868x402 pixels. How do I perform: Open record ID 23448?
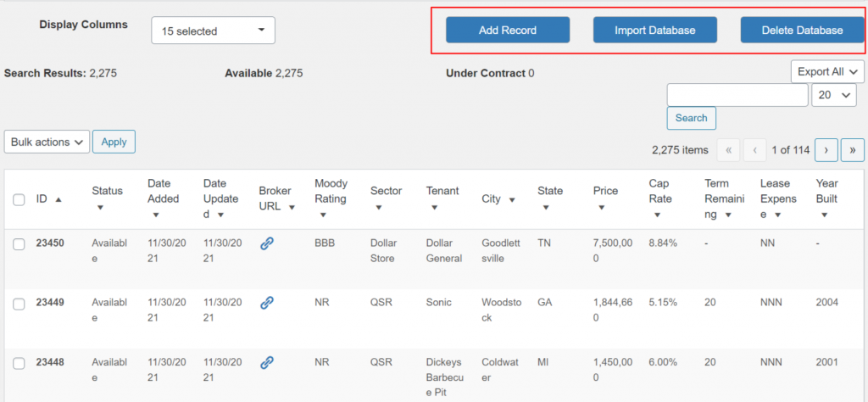50,362
